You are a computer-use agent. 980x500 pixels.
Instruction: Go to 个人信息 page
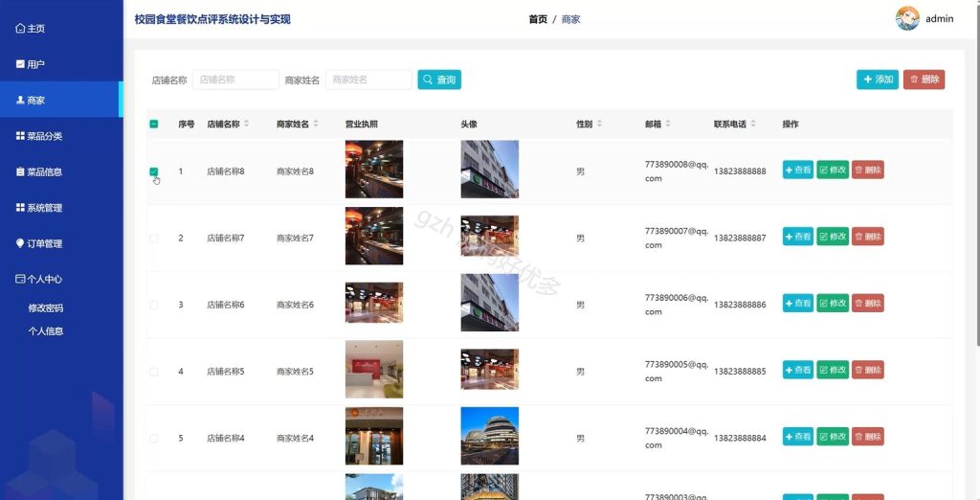tap(46, 331)
